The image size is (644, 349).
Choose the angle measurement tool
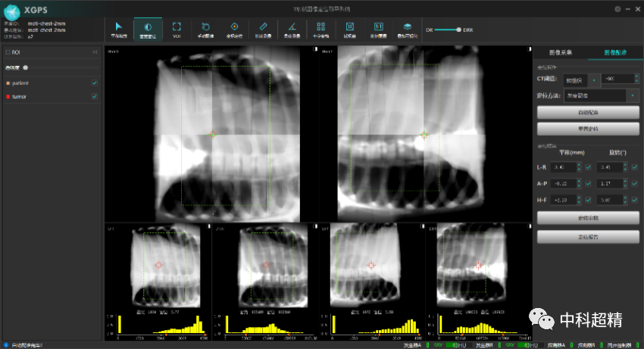click(292, 28)
